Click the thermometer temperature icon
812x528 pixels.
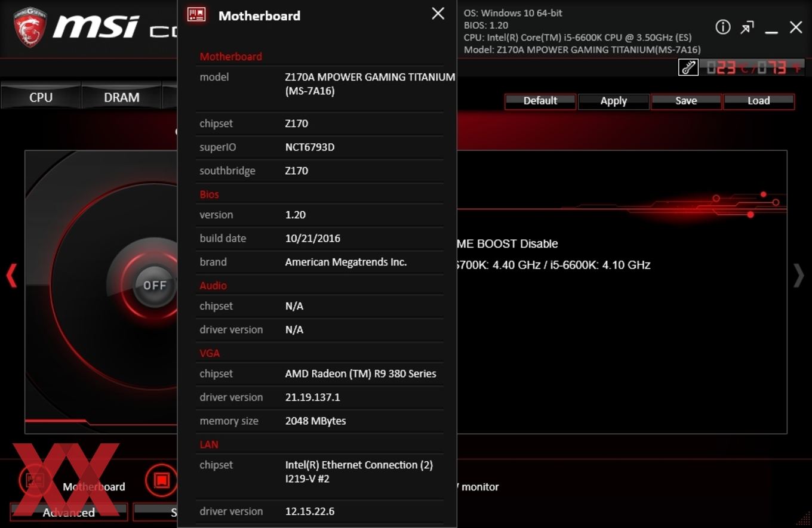[x=688, y=67]
